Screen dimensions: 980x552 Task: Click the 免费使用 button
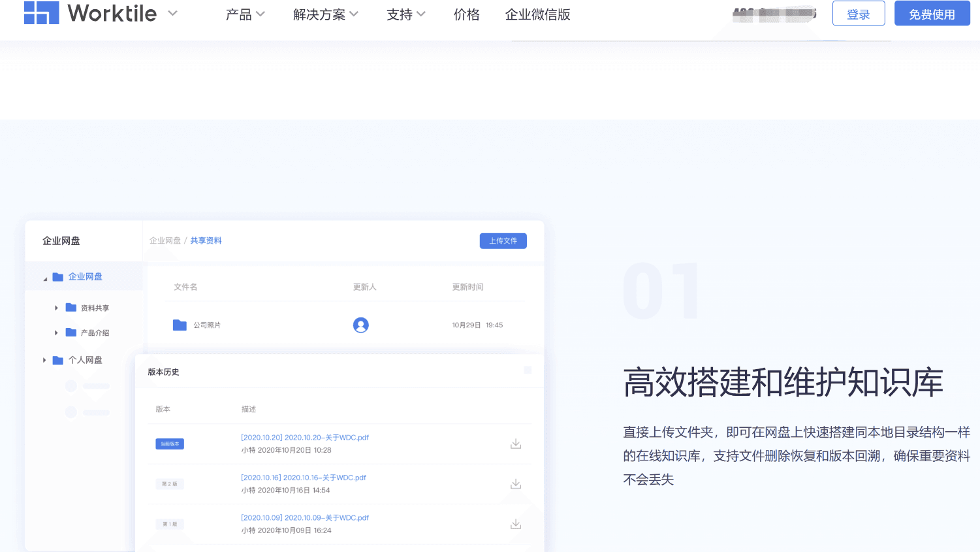[x=932, y=14]
